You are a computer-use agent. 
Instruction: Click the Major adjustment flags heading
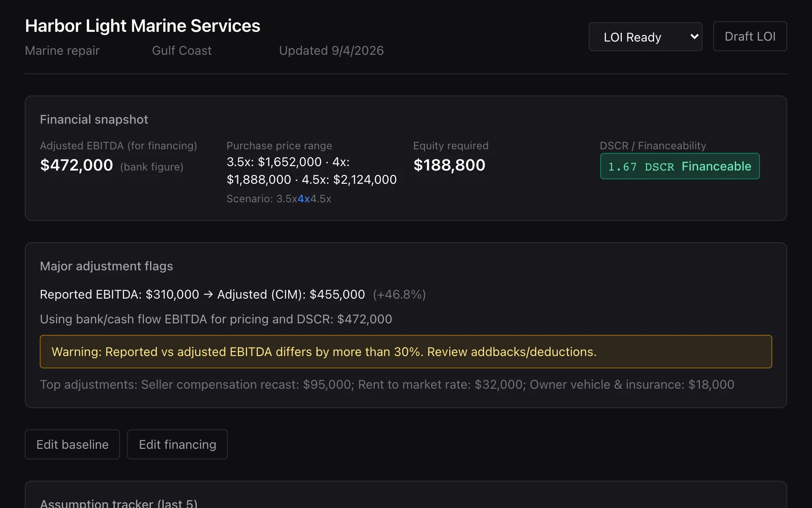point(106,266)
